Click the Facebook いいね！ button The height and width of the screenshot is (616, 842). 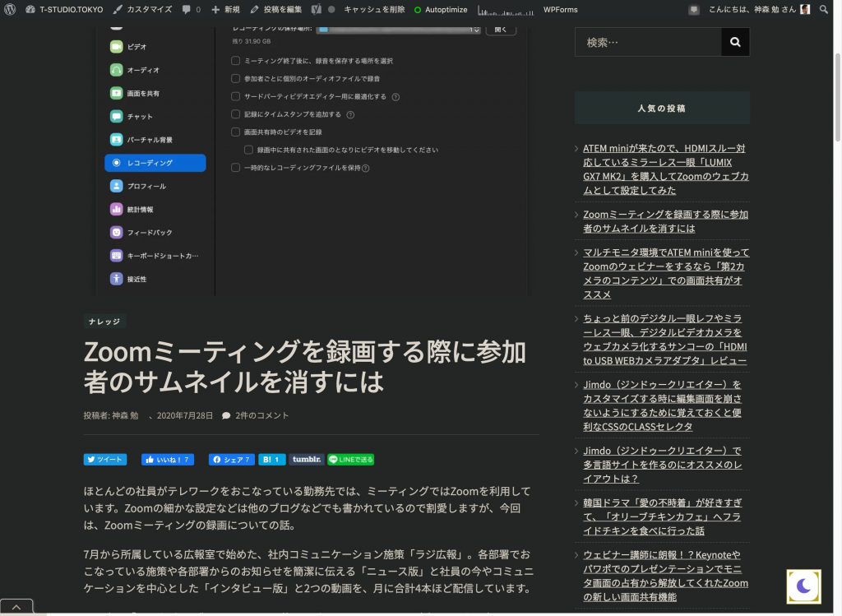click(168, 459)
